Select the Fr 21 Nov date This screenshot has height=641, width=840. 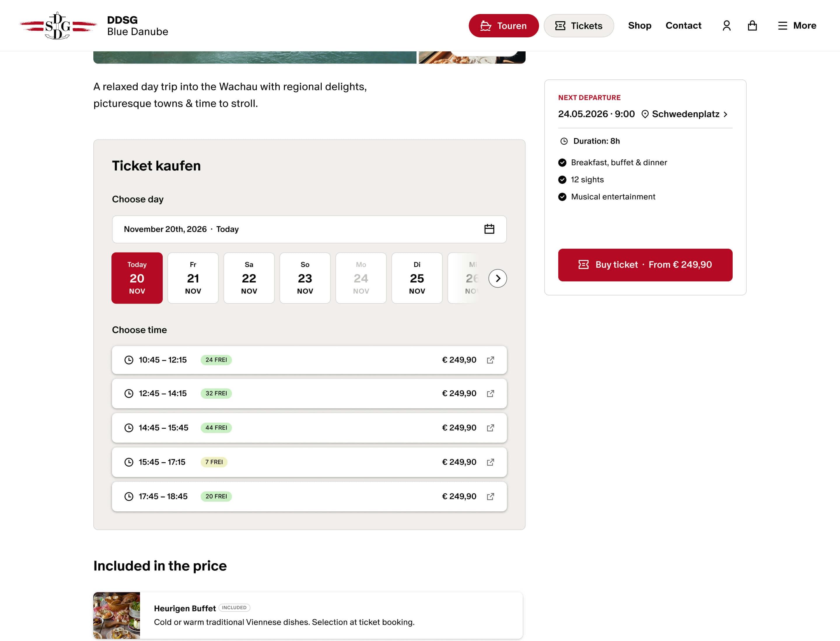[193, 278]
